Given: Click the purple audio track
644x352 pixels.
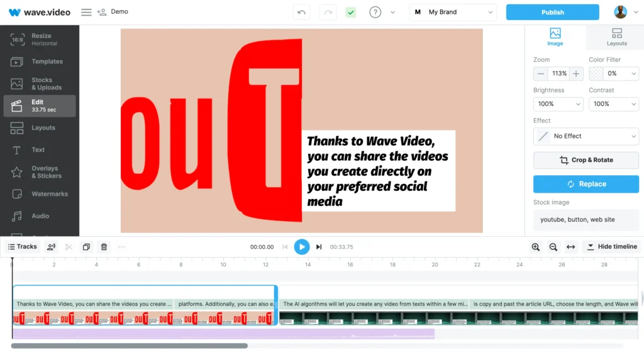Looking at the screenshot, I should (x=224, y=334).
